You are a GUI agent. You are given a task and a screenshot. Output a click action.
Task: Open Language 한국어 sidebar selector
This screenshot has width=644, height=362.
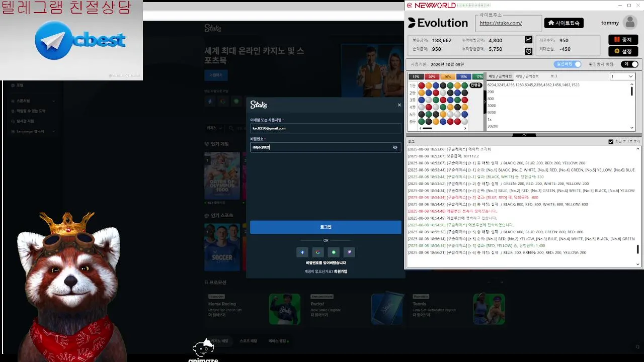(x=33, y=131)
